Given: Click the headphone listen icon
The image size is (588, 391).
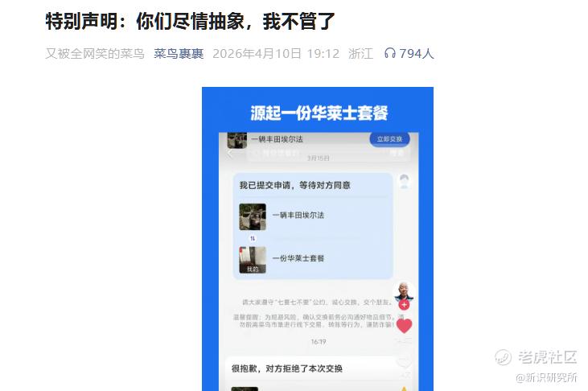Looking at the screenshot, I should 390,53.
